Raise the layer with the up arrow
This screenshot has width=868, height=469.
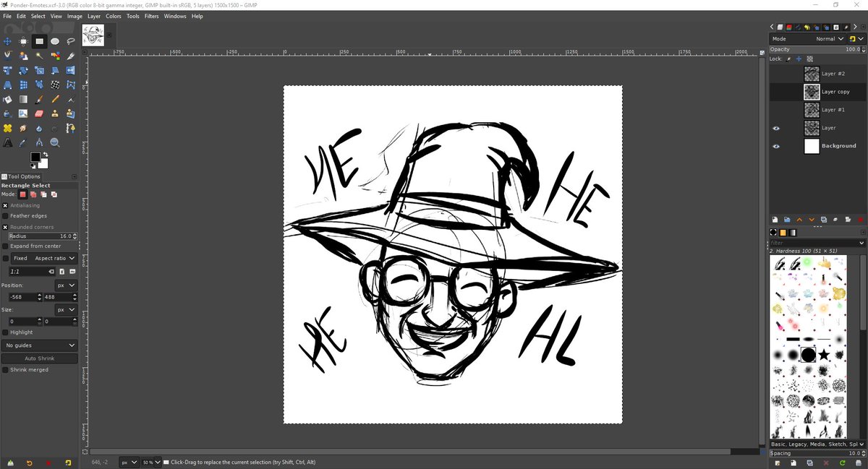[799, 220]
